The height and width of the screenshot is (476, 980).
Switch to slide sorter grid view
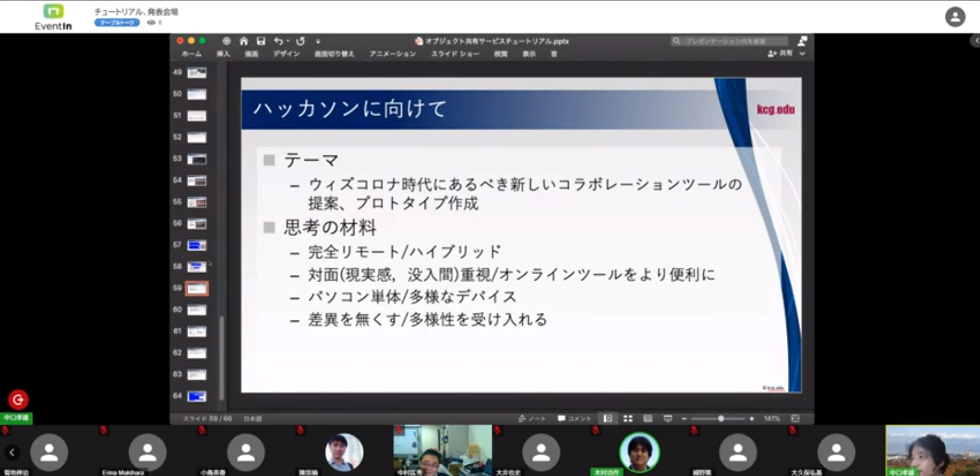tap(628, 419)
